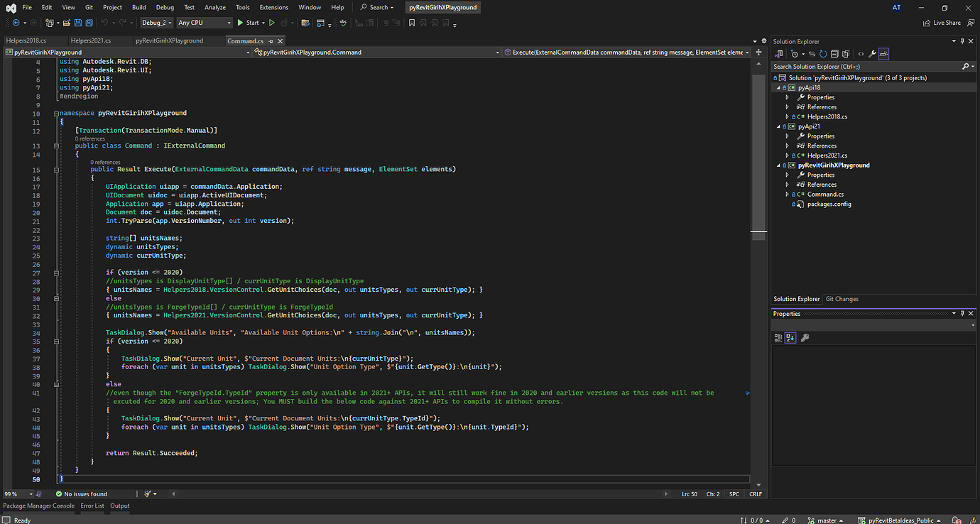This screenshot has height=524, width=980.
Task: Click Collapse All icon in Solution Explorer
Action: tap(834, 54)
